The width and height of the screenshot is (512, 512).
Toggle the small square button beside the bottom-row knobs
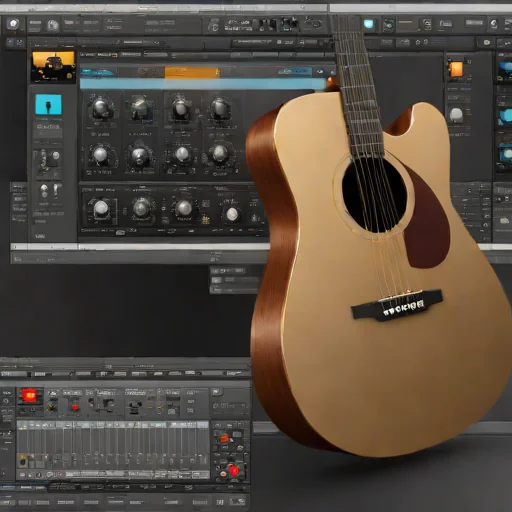coord(206,204)
